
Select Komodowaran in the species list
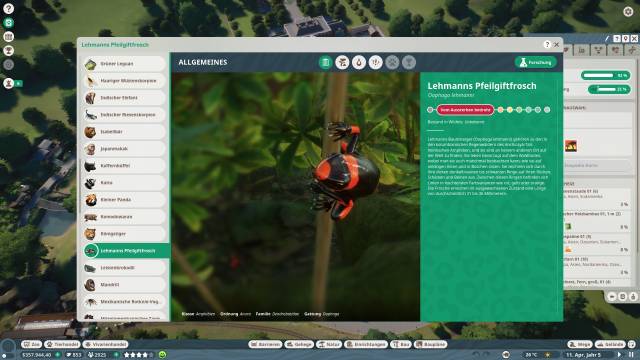(x=124, y=217)
